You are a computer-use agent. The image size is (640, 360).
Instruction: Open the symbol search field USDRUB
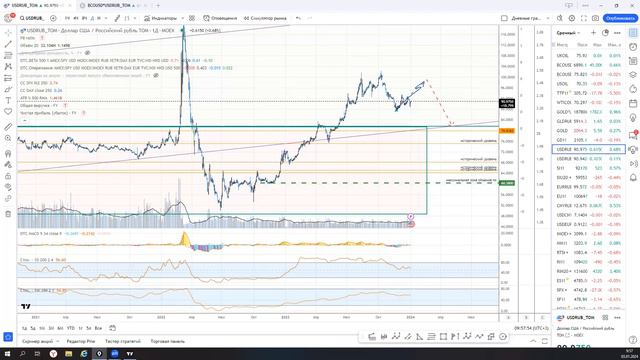[x=32, y=18]
